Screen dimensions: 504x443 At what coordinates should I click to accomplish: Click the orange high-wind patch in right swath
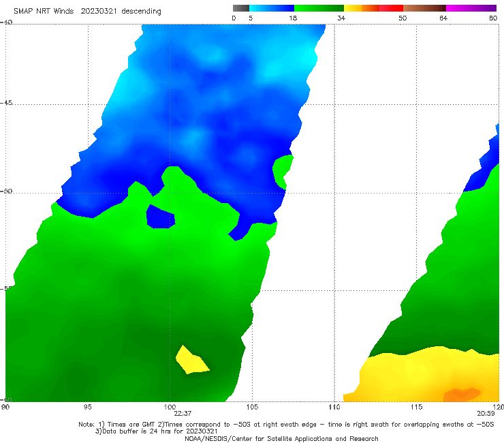tap(462, 395)
